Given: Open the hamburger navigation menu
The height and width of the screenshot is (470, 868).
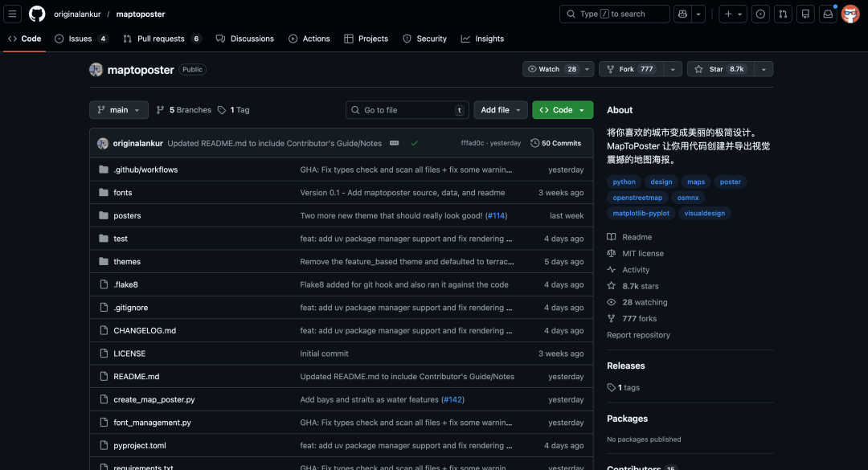Looking at the screenshot, I should click(12, 14).
